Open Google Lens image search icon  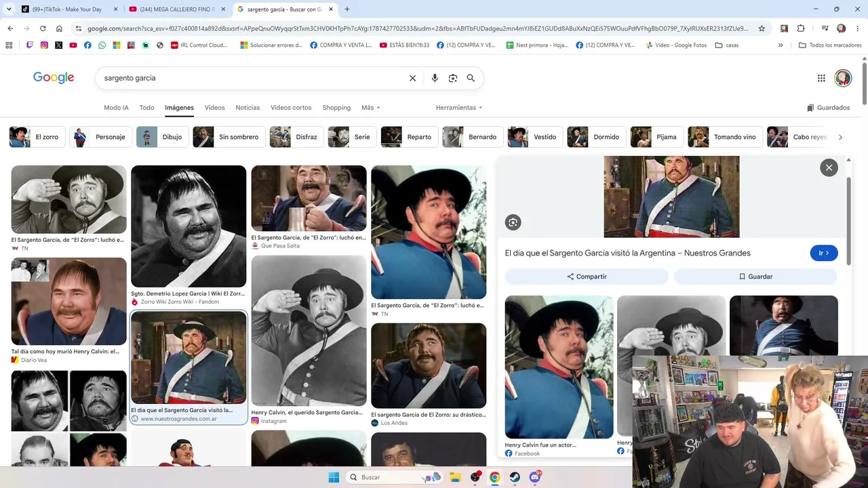453,78
